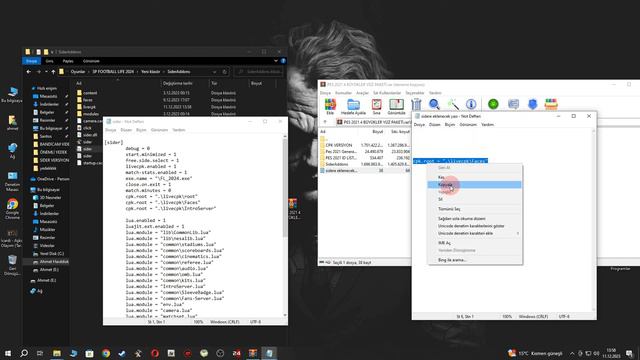Click File Explorer's blue help icon
The height and width of the screenshot is (360, 640).
[x=283, y=61]
